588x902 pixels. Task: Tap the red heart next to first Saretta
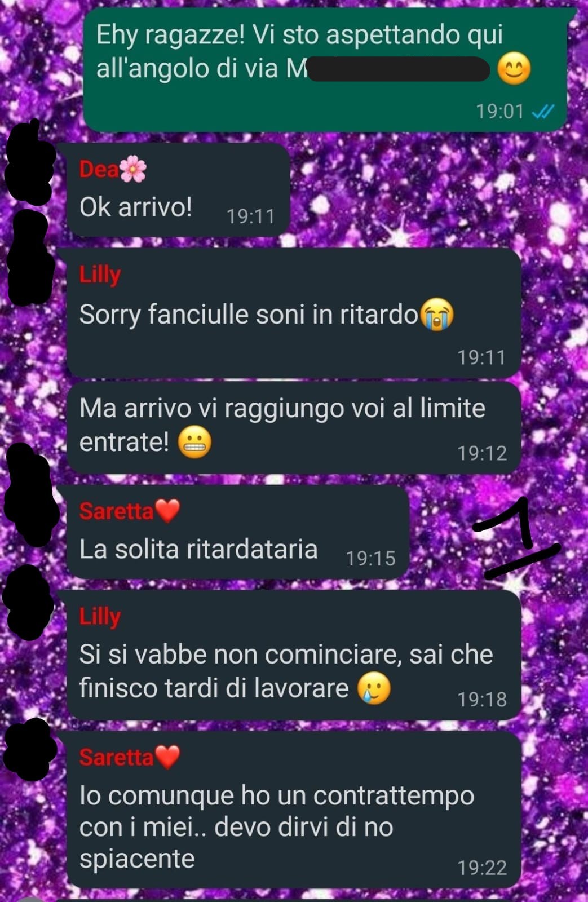click(167, 511)
